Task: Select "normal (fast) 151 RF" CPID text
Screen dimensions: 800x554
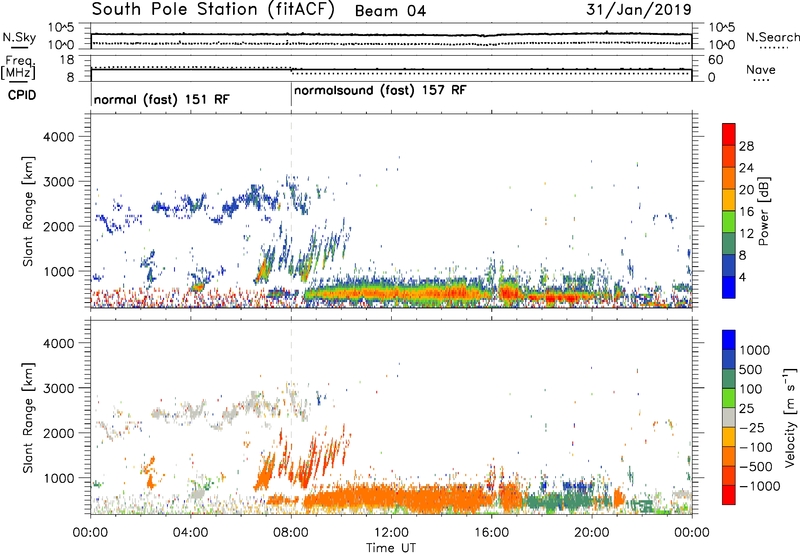Action: click(x=162, y=99)
